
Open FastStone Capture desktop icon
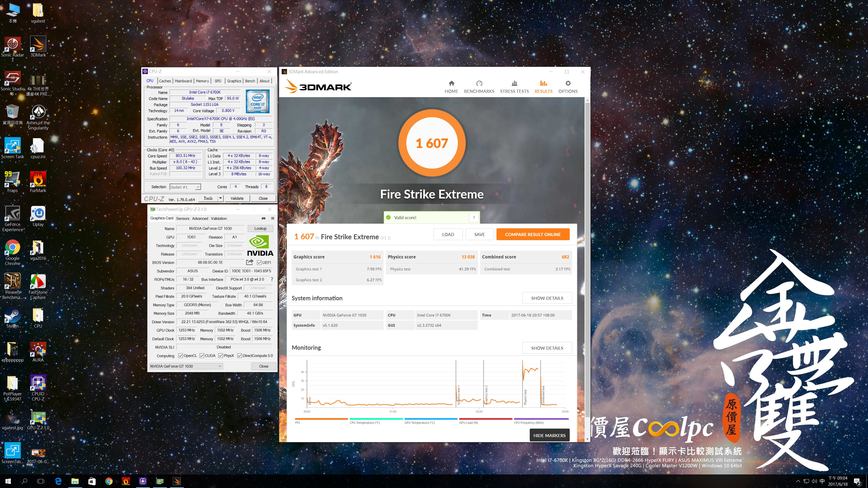pyautogui.click(x=38, y=286)
